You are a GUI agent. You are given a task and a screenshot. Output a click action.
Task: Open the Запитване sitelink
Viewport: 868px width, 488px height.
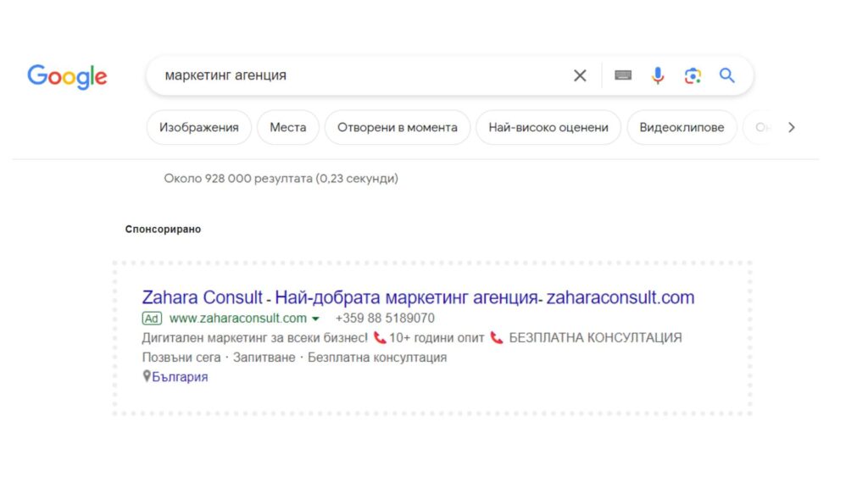pyautogui.click(x=264, y=358)
